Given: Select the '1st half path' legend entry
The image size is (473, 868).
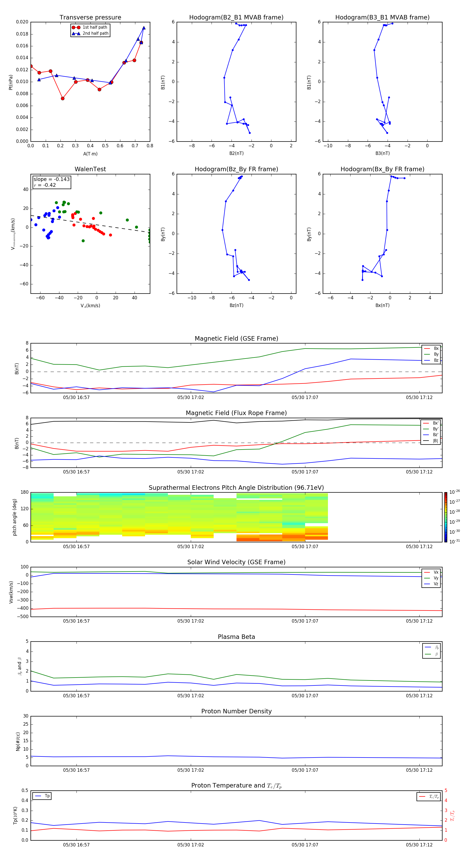Looking at the screenshot, I should click(90, 27).
